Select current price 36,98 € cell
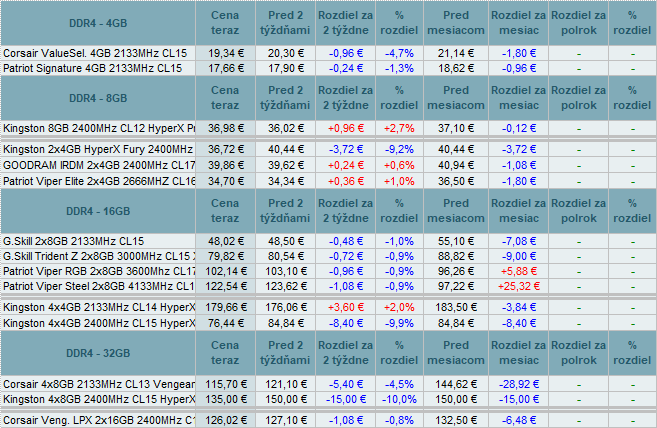This screenshot has width=657, height=428. tap(225, 128)
